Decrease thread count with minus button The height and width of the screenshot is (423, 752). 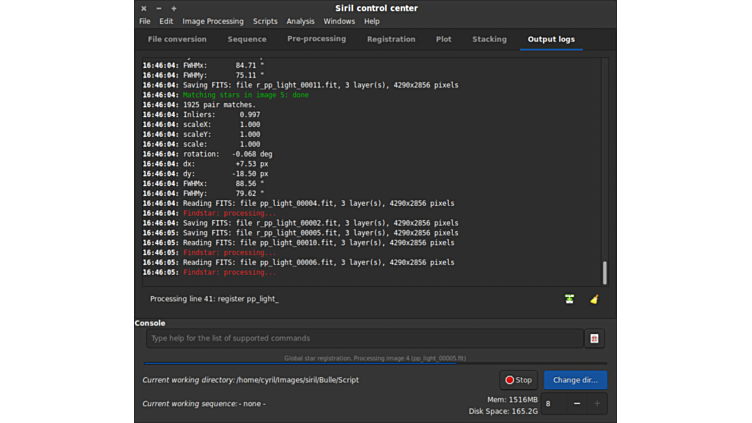click(577, 404)
